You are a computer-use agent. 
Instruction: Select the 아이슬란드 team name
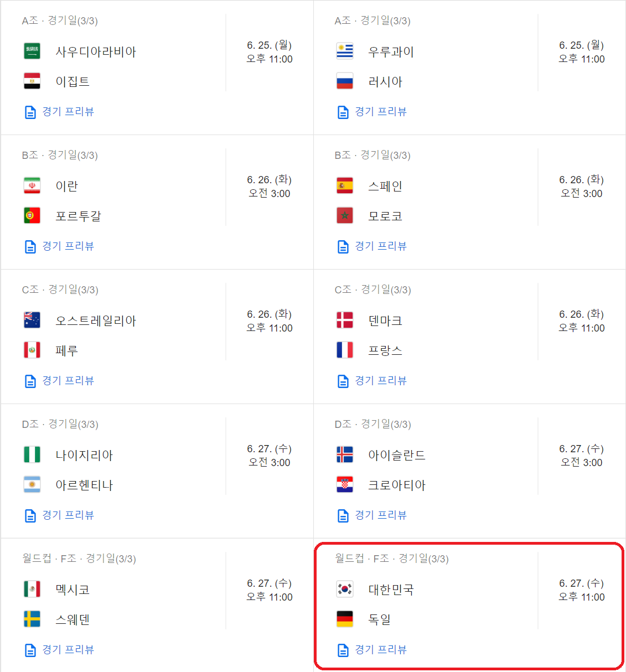tap(397, 455)
